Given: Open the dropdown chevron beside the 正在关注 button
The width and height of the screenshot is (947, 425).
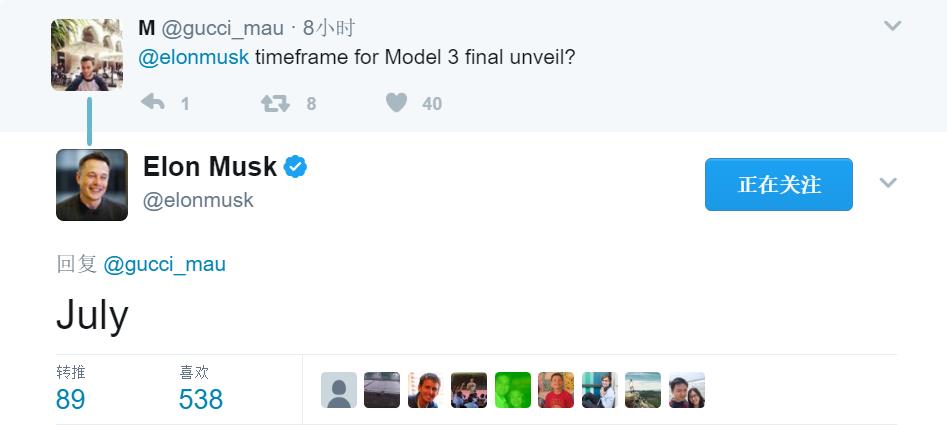Looking at the screenshot, I should [887, 183].
